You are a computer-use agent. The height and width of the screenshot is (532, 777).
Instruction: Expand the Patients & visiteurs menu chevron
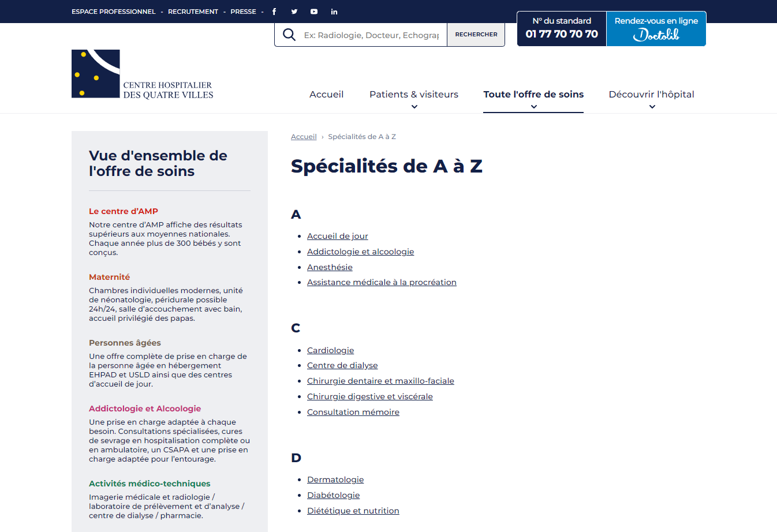(414, 107)
